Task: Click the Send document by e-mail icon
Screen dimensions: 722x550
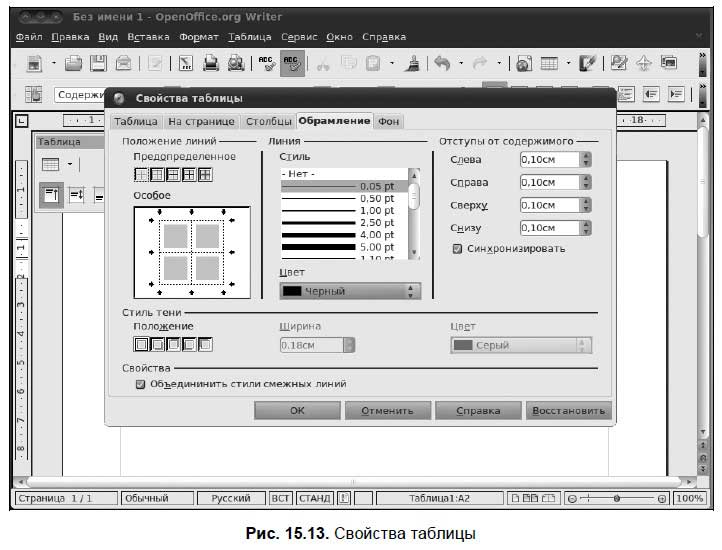Action: pos(123,64)
